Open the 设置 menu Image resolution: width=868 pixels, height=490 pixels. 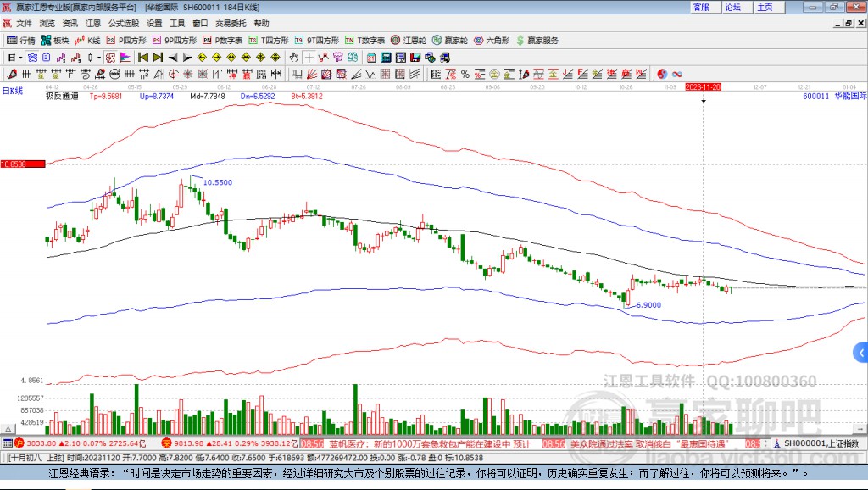[154, 23]
